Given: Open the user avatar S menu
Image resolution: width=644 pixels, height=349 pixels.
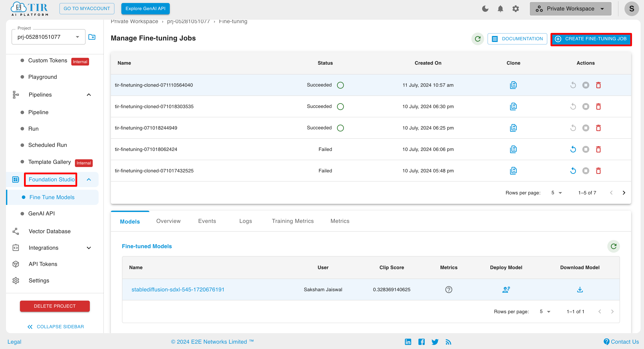Looking at the screenshot, I should [x=632, y=9].
